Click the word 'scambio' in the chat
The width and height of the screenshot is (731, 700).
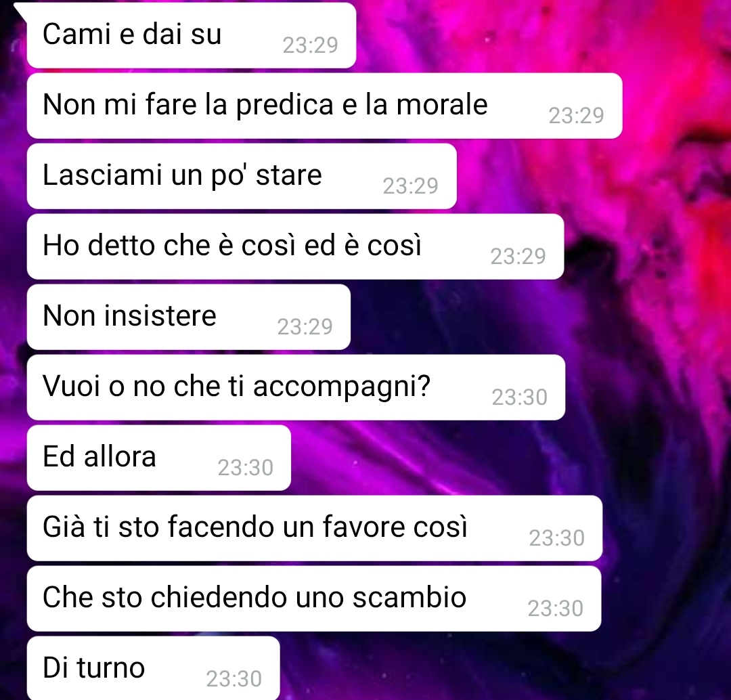409,597
